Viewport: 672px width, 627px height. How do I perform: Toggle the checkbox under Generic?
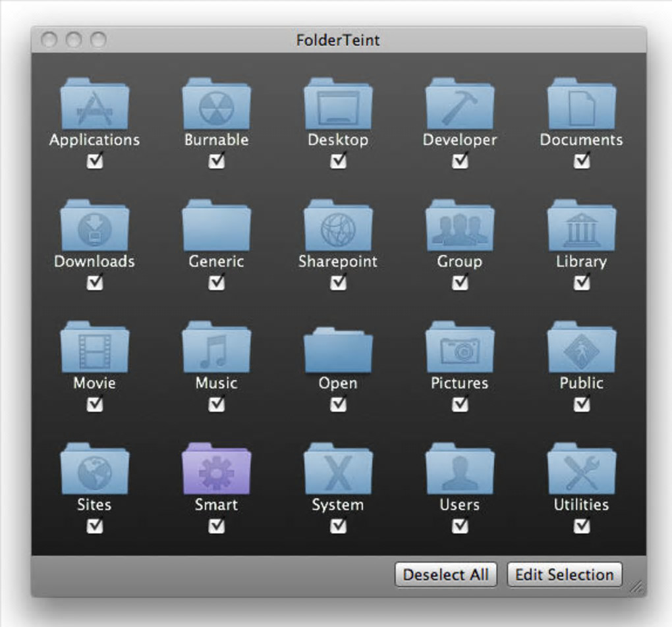point(217,283)
